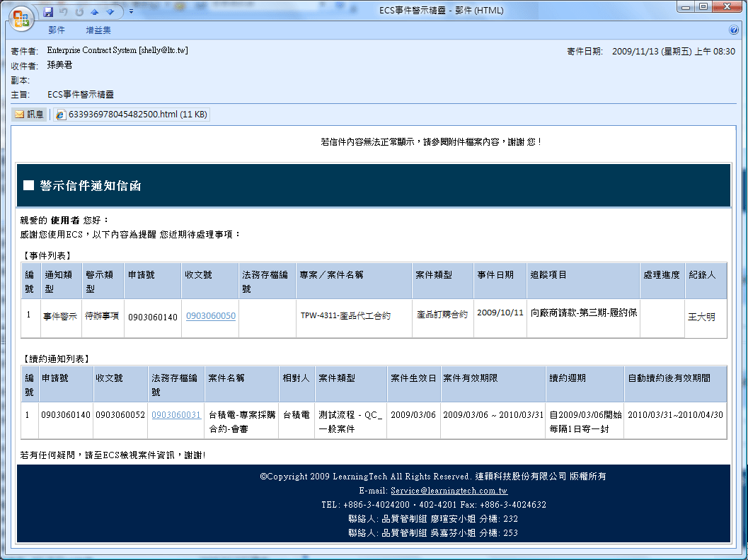Click the 警示類型 column header
Screen dimensions: 748x560
(x=103, y=281)
